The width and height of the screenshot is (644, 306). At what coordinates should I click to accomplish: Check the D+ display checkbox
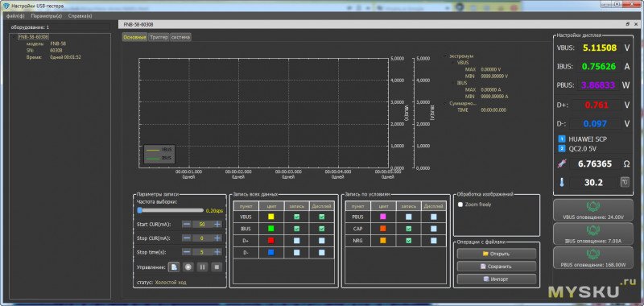(x=321, y=240)
